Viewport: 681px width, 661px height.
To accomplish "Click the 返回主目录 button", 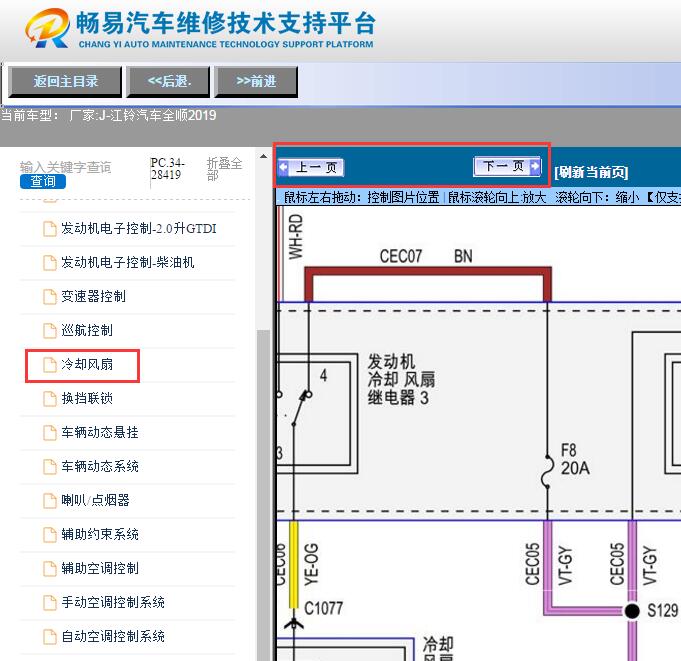I will click(x=65, y=81).
